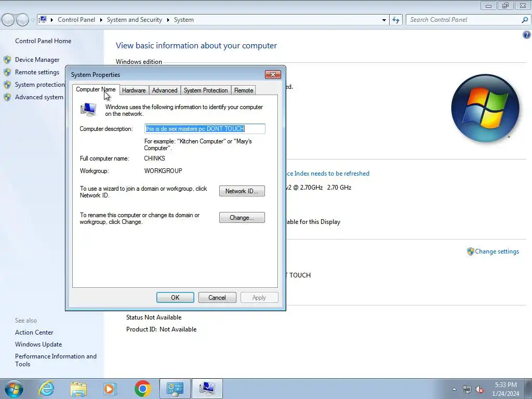Close the System Properties dialog
Image resolution: width=532 pixels, height=399 pixels.
(x=272, y=74)
